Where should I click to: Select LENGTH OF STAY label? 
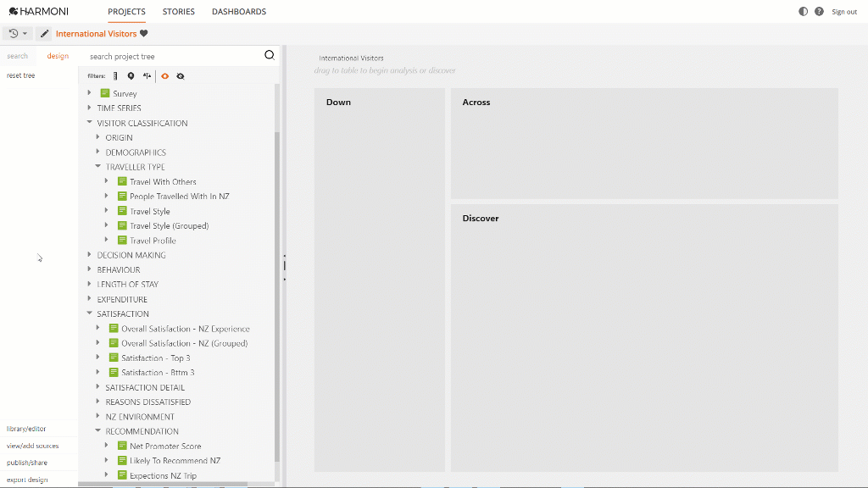tap(128, 285)
